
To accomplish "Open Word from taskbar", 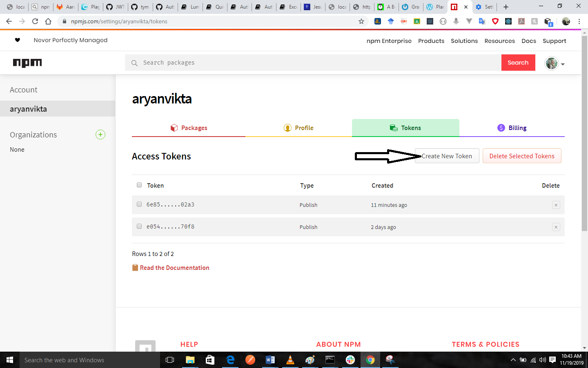I will pyautogui.click(x=270, y=360).
